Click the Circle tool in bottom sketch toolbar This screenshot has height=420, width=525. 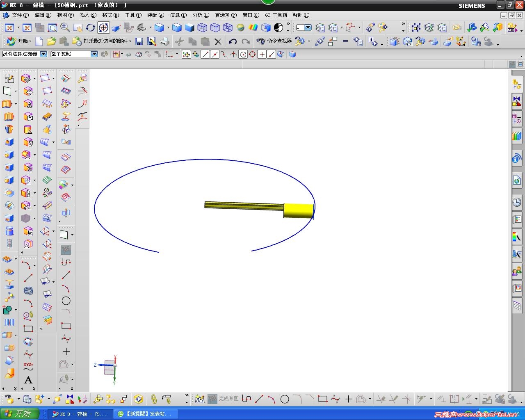coord(285,399)
